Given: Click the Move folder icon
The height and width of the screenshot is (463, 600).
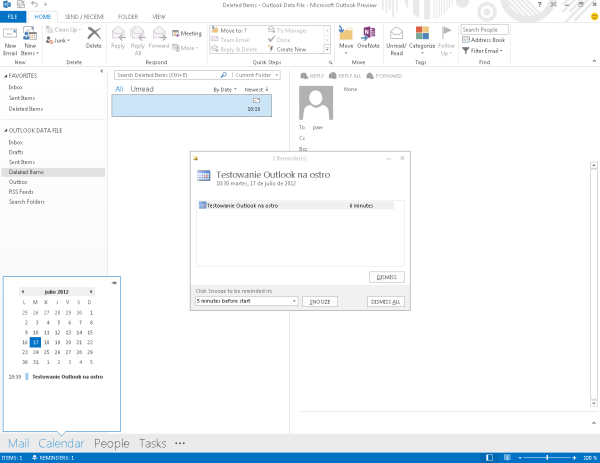Looking at the screenshot, I should pos(346,35).
